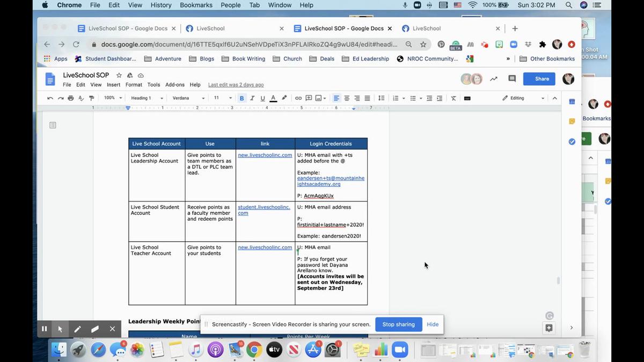Open Zoom app in the Dock

click(400, 350)
